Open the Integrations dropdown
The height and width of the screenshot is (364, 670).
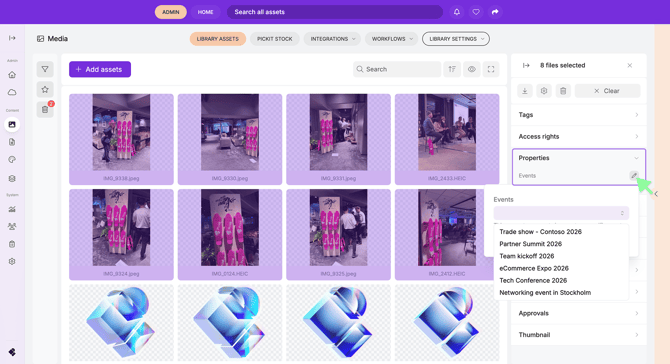coord(332,39)
